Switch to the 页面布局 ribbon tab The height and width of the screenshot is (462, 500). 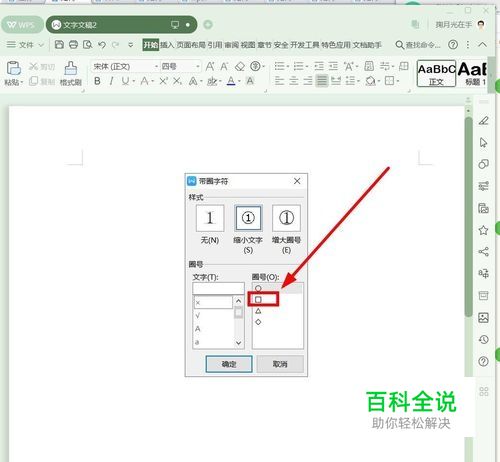[190, 45]
